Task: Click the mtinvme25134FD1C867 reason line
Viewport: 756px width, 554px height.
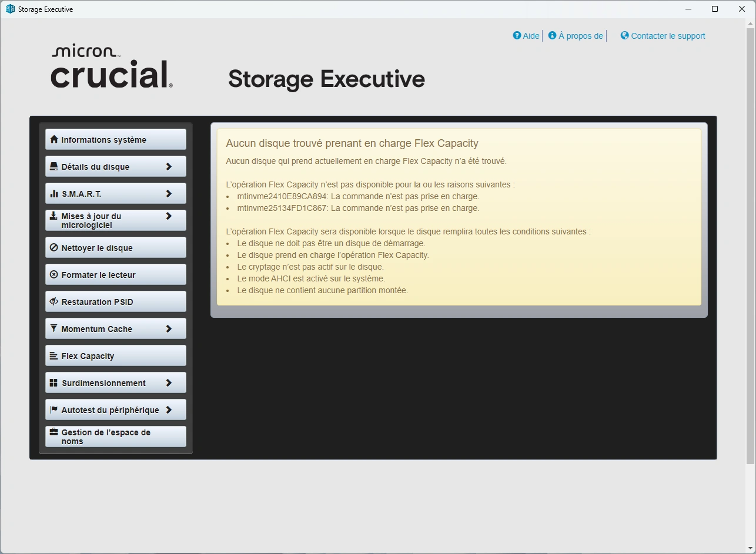Action: (358, 208)
